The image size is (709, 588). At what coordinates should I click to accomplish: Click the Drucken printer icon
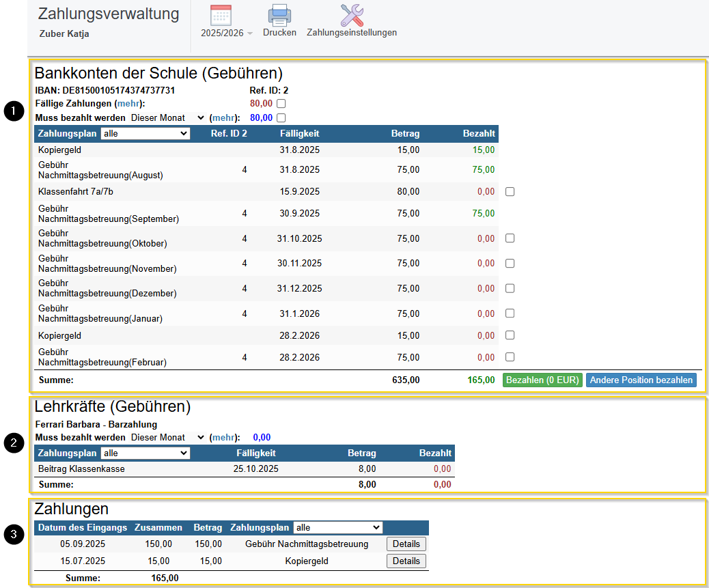click(279, 16)
